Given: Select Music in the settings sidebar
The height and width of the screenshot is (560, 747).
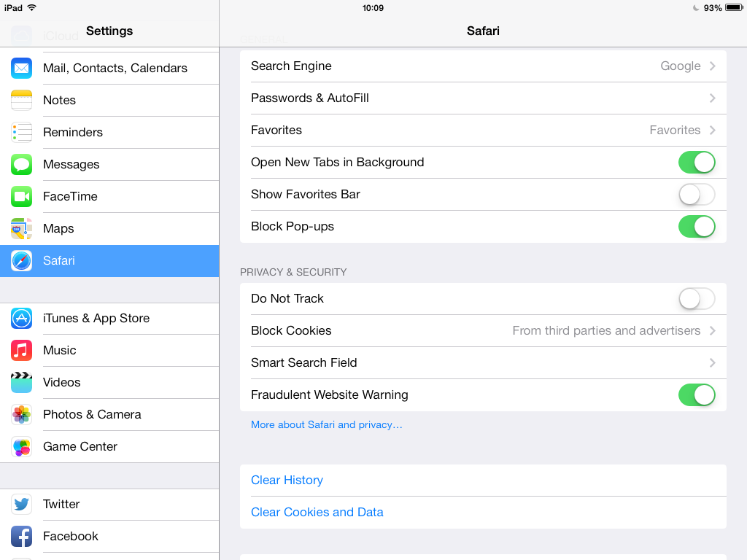Looking at the screenshot, I should [60, 350].
